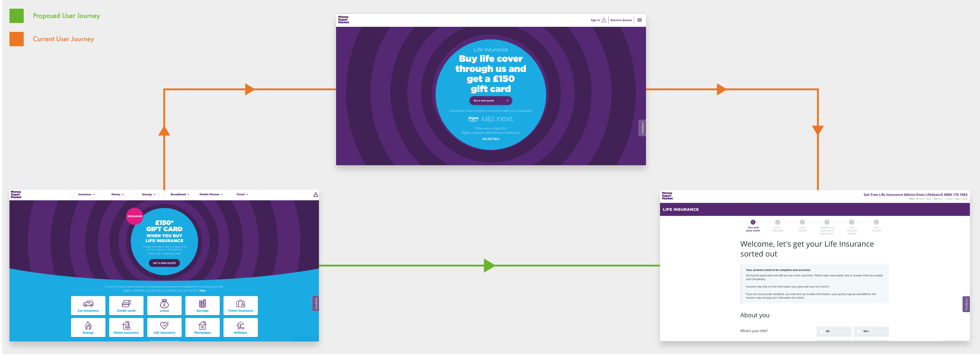Viewport: 980px width, 355px height.
Task: Click 'Current User Journey' legend label
Action: 64,39
